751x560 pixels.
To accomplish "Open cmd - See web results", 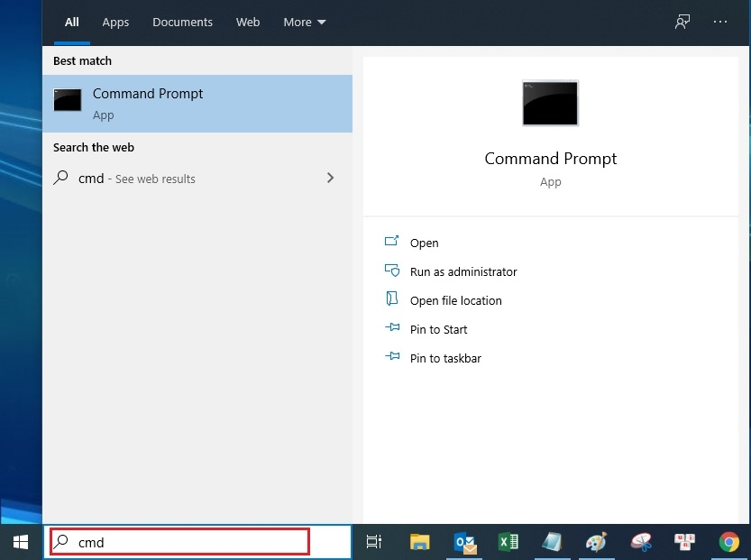I will 197,179.
